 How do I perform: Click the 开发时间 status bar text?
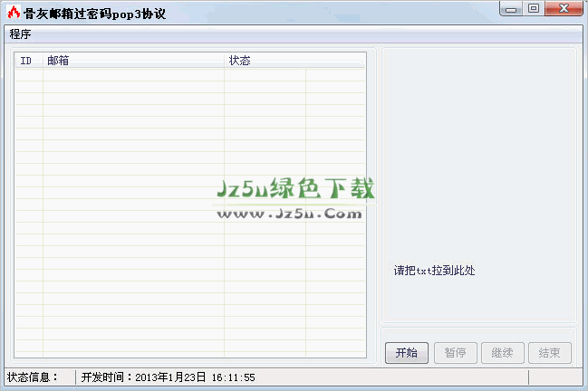pos(168,377)
